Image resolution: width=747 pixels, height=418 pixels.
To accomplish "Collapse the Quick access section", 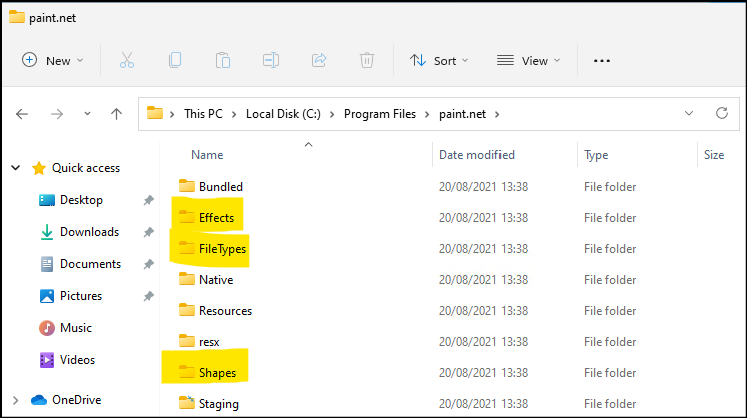I will [16, 168].
